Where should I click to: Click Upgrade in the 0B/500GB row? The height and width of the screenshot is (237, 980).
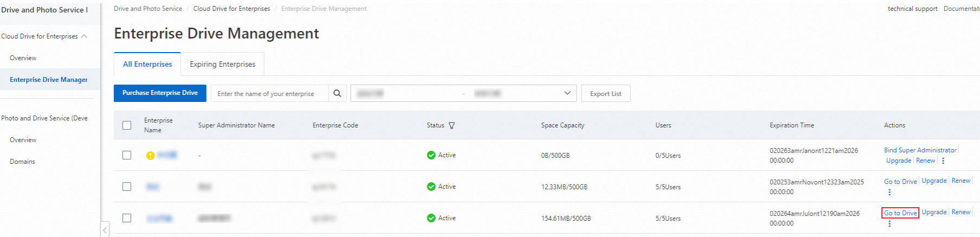click(x=899, y=161)
